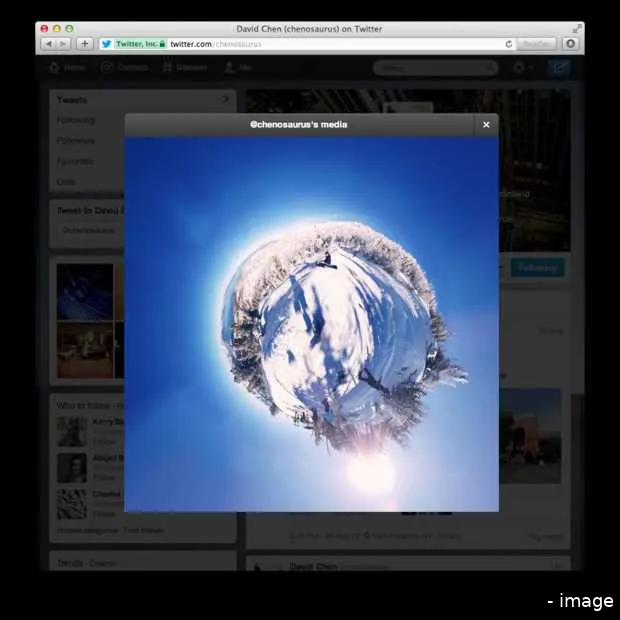This screenshot has width=620, height=620.
Task: Click the blue Following button
Action: click(x=537, y=267)
